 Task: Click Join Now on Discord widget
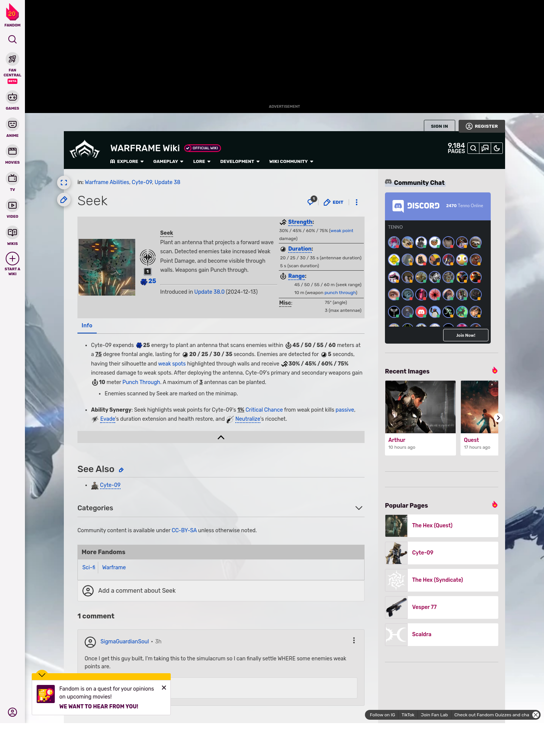[465, 335]
